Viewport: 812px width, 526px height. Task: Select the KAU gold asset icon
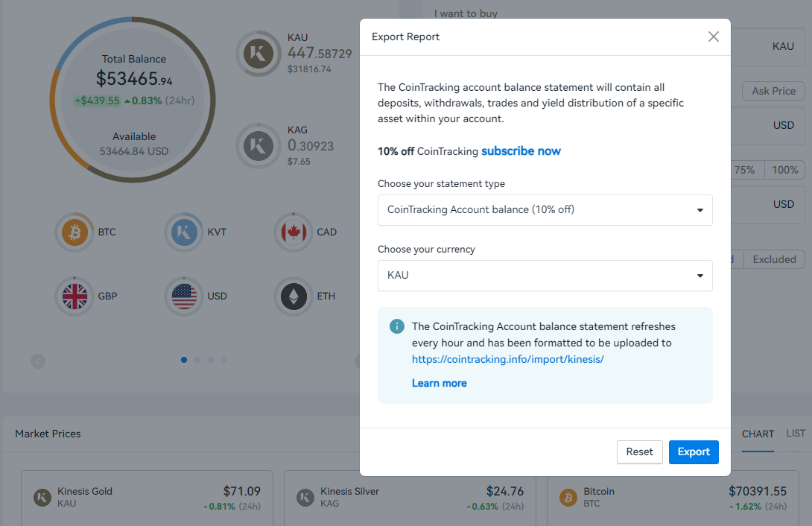coord(258,54)
